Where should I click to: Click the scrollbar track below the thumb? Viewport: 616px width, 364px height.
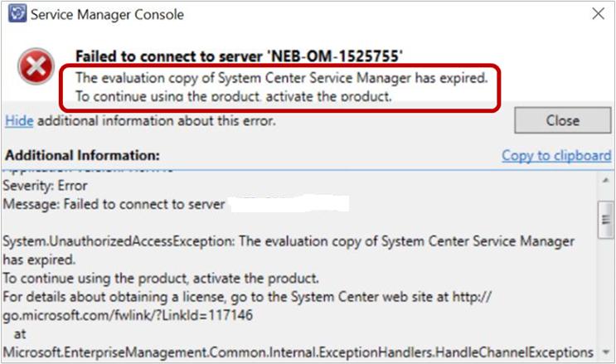[x=606, y=293]
